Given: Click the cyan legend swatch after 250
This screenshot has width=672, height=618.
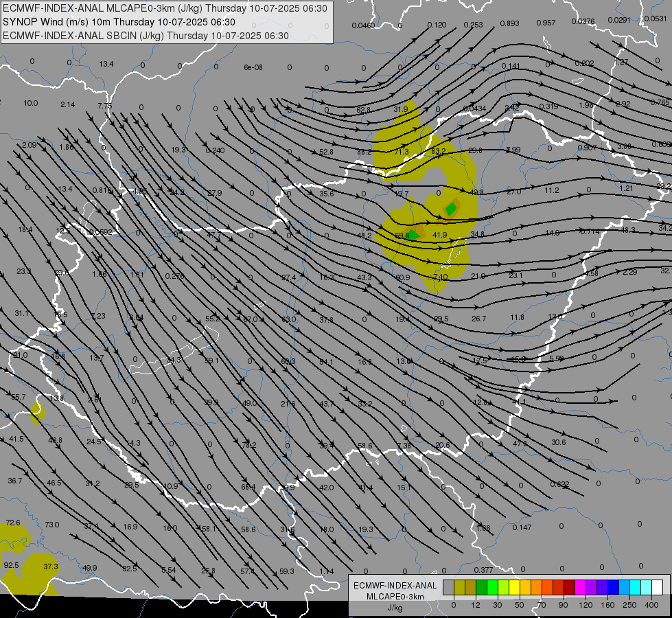Looking at the screenshot, I should [636, 588].
